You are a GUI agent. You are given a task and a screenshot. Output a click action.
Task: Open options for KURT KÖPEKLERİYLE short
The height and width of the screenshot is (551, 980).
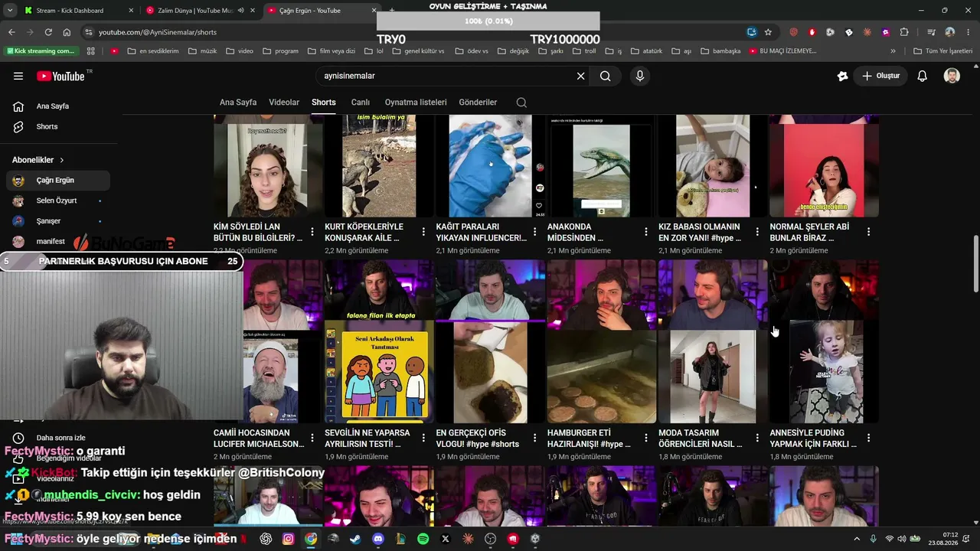(x=423, y=232)
